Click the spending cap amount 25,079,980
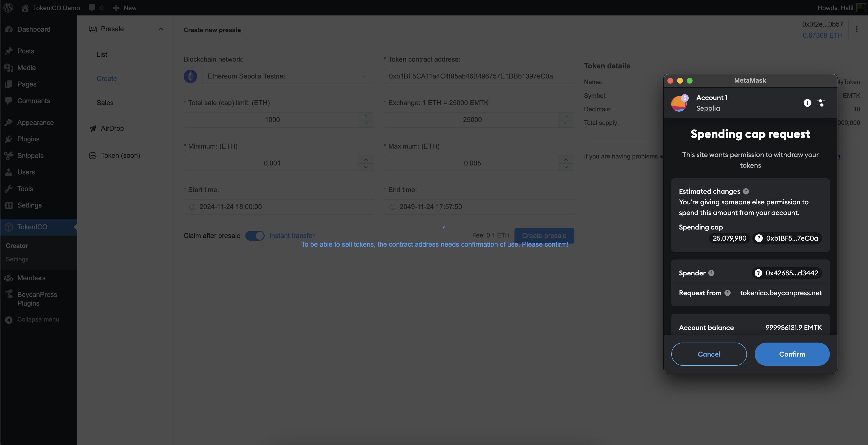This screenshot has width=868, height=445. click(729, 238)
